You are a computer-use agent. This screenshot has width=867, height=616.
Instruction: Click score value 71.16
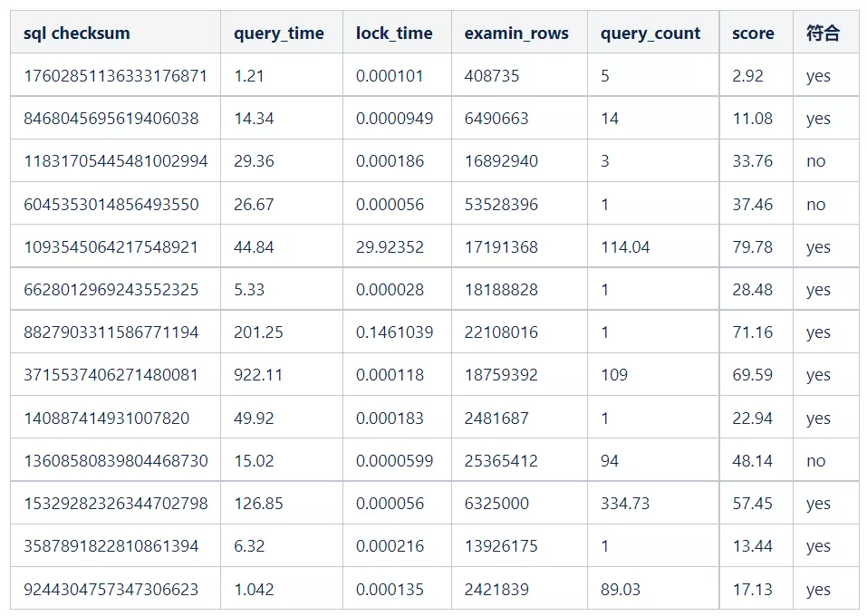(x=753, y=332)
